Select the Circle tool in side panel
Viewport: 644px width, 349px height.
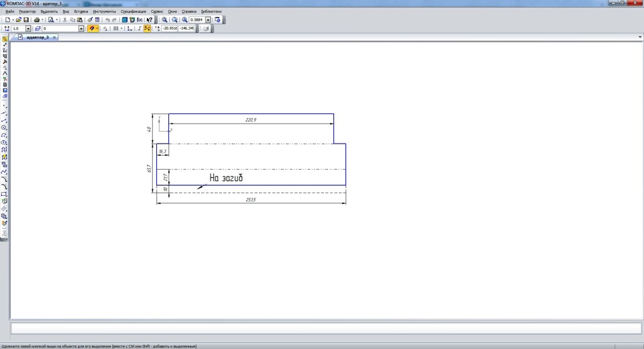(x=5, y=128)
